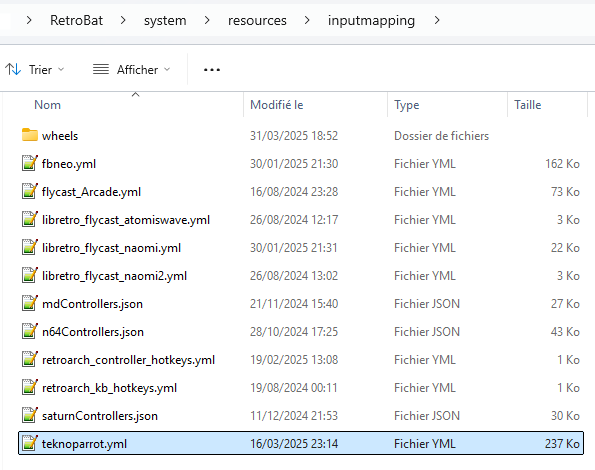Select the flycast_Arcade.yml file icon
The image size is (595, 470).
pyautogui.click(x=30, y=192)
